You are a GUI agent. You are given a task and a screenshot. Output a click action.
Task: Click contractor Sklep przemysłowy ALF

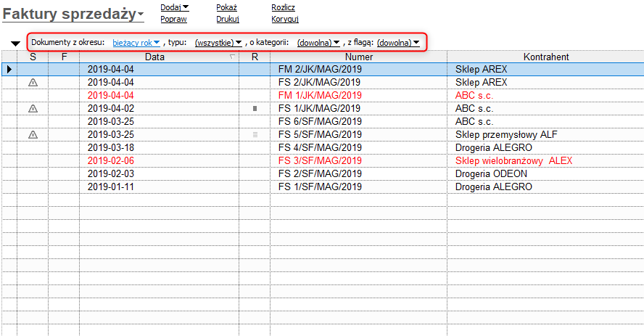506,134
